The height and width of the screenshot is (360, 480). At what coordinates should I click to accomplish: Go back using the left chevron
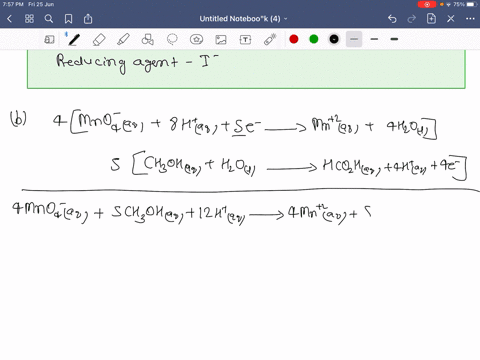click(x=10, y=19)
